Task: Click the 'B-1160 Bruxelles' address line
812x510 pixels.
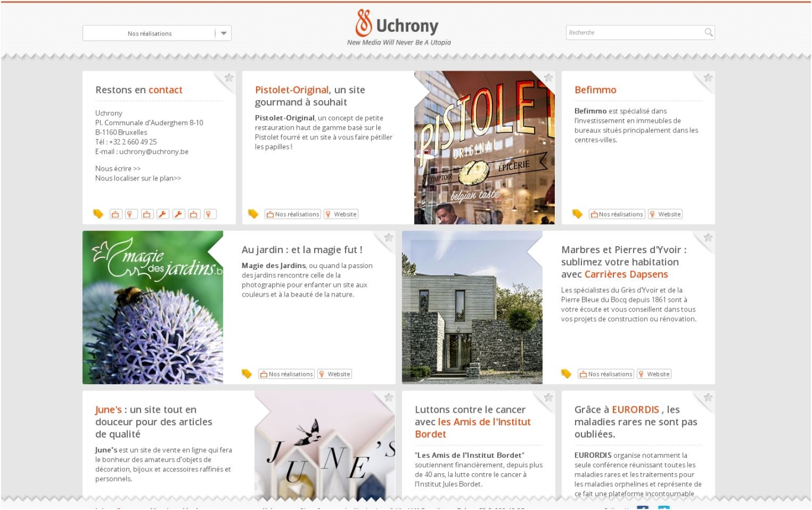Action: pos(123,132)
